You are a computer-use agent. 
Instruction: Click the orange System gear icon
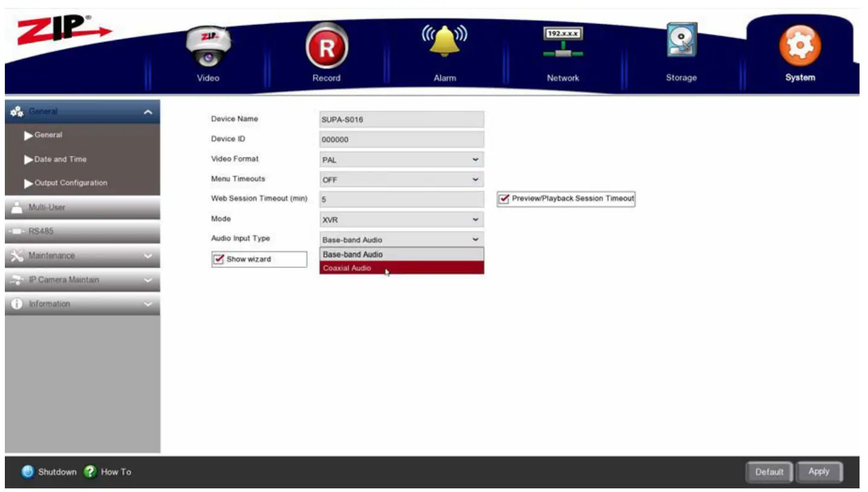(x=800, y=47)
